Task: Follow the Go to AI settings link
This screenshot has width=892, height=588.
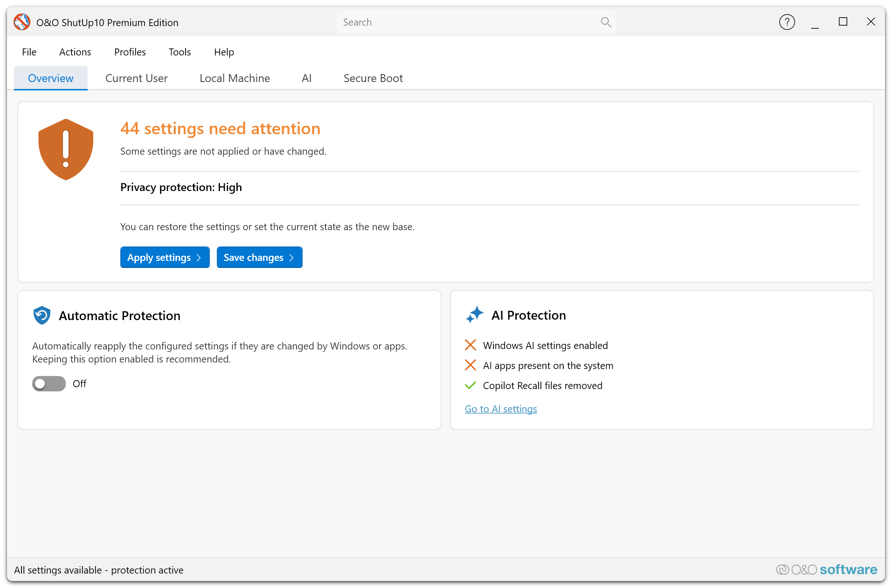Action: [501, 409]
